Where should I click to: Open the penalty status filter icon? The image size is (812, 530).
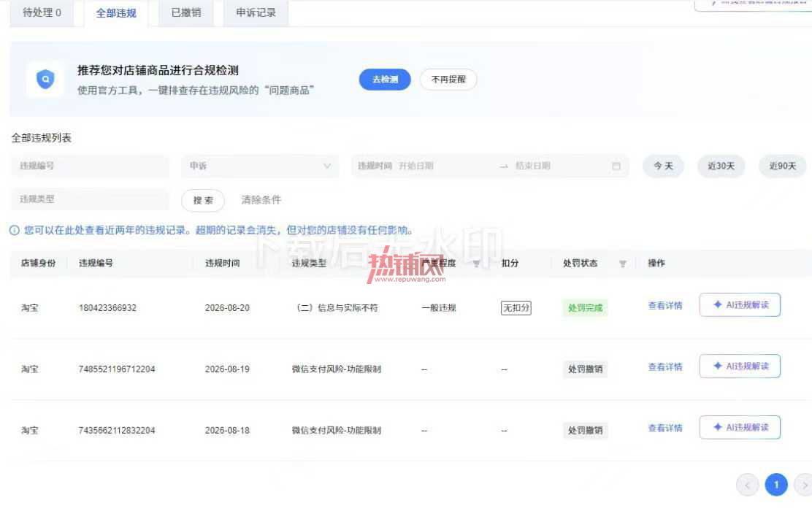point(622,264)
